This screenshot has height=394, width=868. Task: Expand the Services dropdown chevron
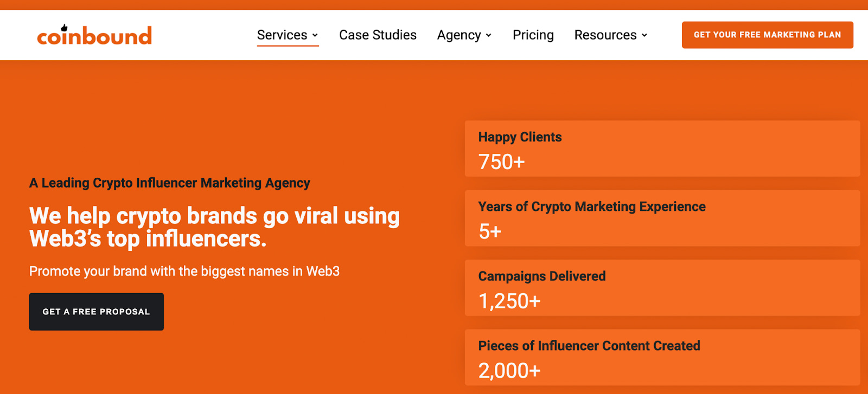(x=315, y=35)
